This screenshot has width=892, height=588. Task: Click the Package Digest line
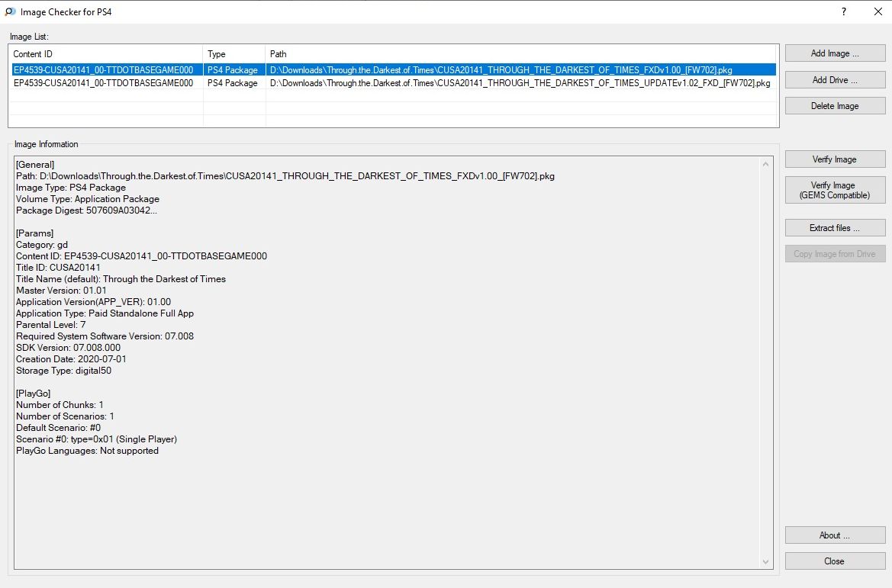coord(86,210)
